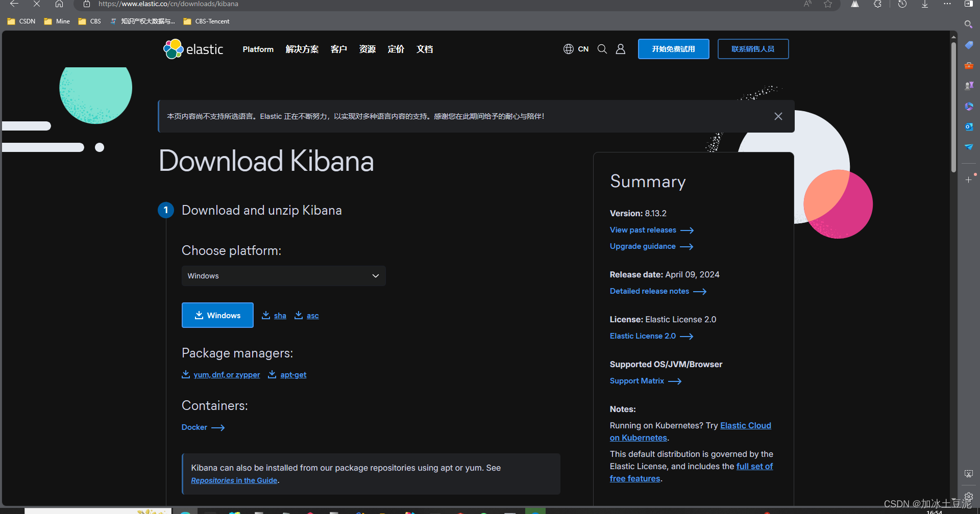
Task: Open the CSDN bookmarks folder
Action: tap(21, 21)
